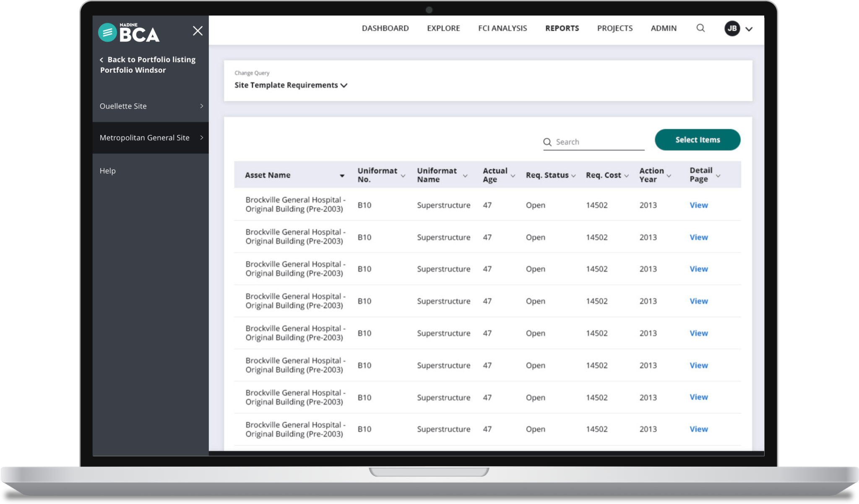The height and width of the screenshot is (504, 859).
Task: Open the Uniformat Name column chevron
Action: 465,176
